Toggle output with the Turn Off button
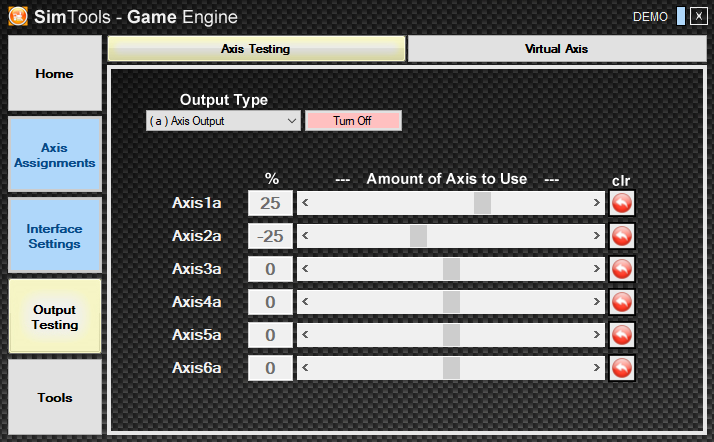This screenshot has height=442, width=714. coord(353,120)
